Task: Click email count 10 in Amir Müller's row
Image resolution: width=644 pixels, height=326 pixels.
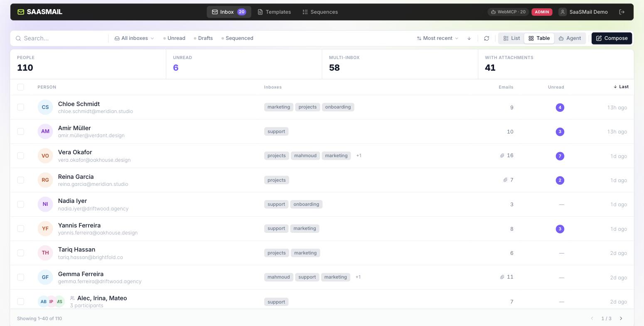Action: (x=510, y=131)
